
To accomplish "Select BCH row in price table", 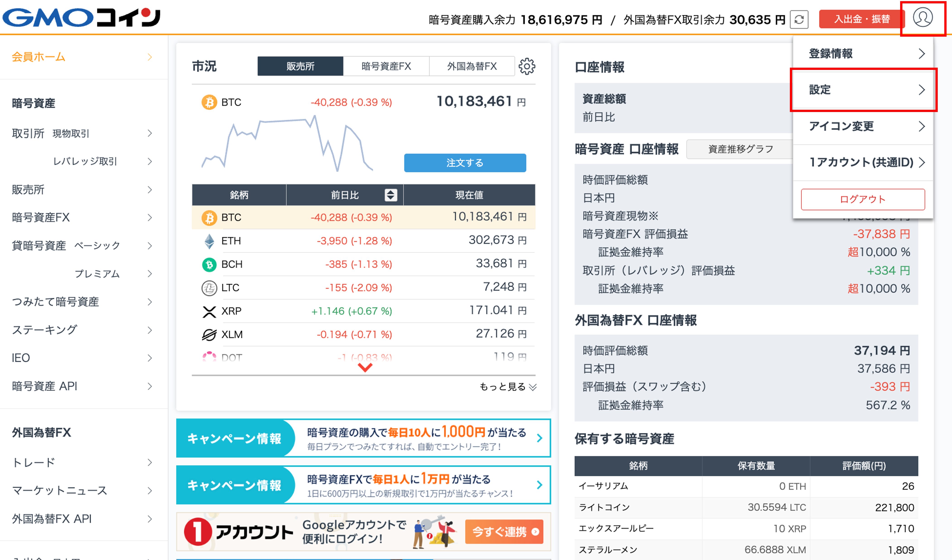I will tap(363, 264).
